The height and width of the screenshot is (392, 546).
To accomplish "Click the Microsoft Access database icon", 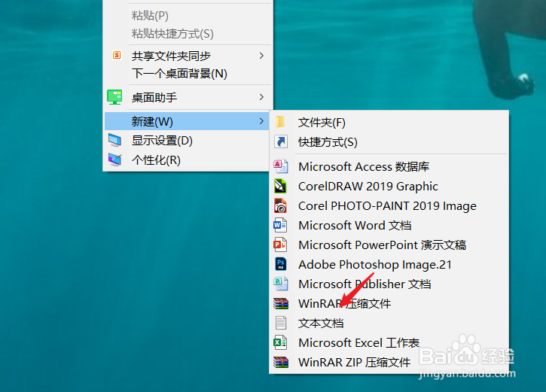I will point(281,166).
